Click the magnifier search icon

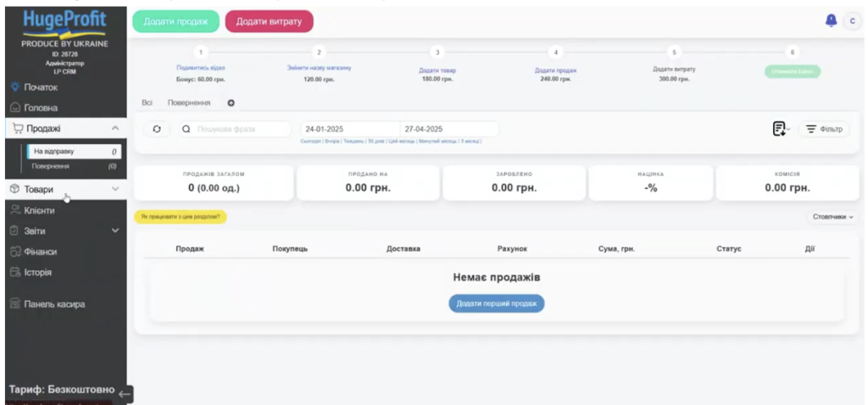click(186, 129)
